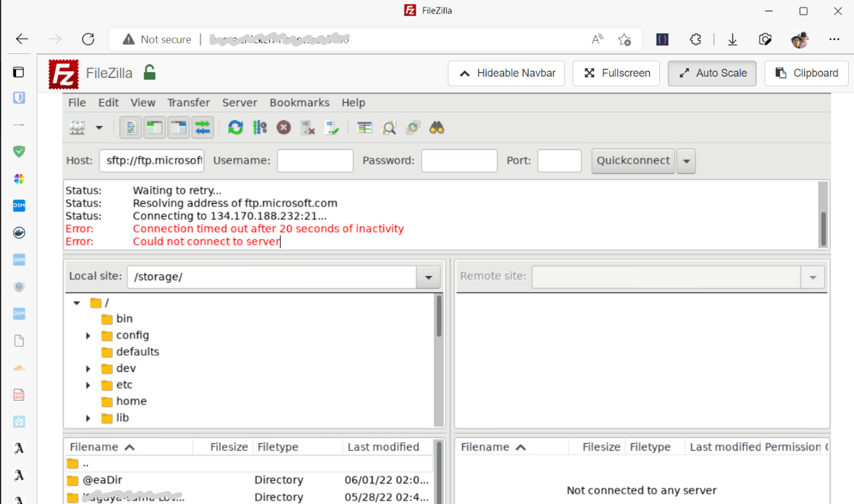
Task: Click the Quickconnect button
Action: (632, 161)
